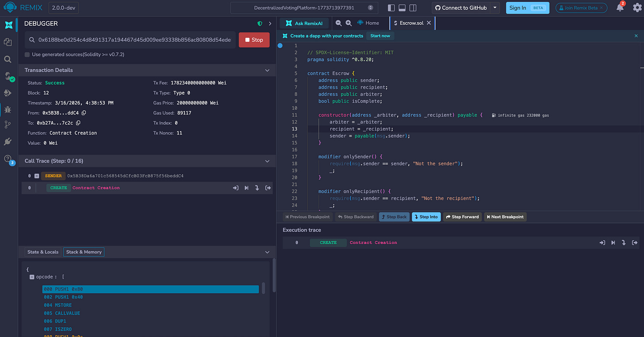Collapse the State & Locals panel chevron
The height and width of the screenshot is (337, 644).
267,252
